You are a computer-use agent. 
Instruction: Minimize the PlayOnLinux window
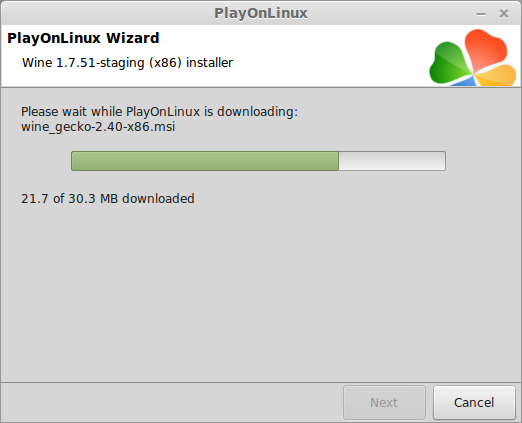tap(481, 14)
